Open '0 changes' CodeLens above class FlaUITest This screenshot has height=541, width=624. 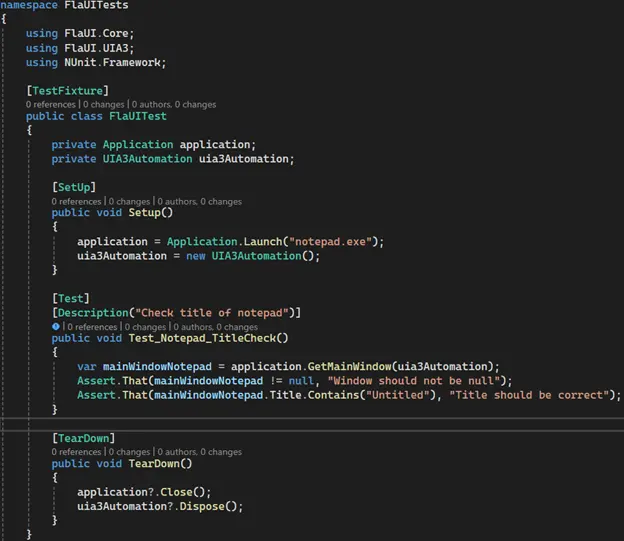[103, 104]
